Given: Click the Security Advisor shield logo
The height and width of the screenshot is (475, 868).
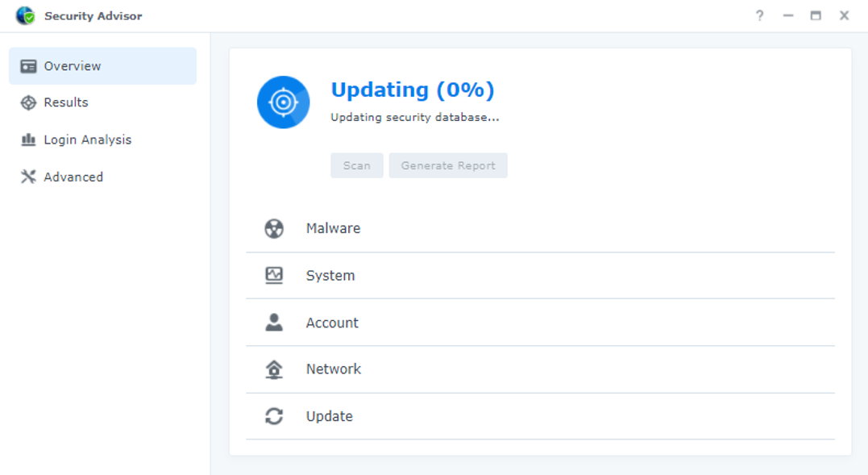Looking at the screenshot, I should [26, 15].
